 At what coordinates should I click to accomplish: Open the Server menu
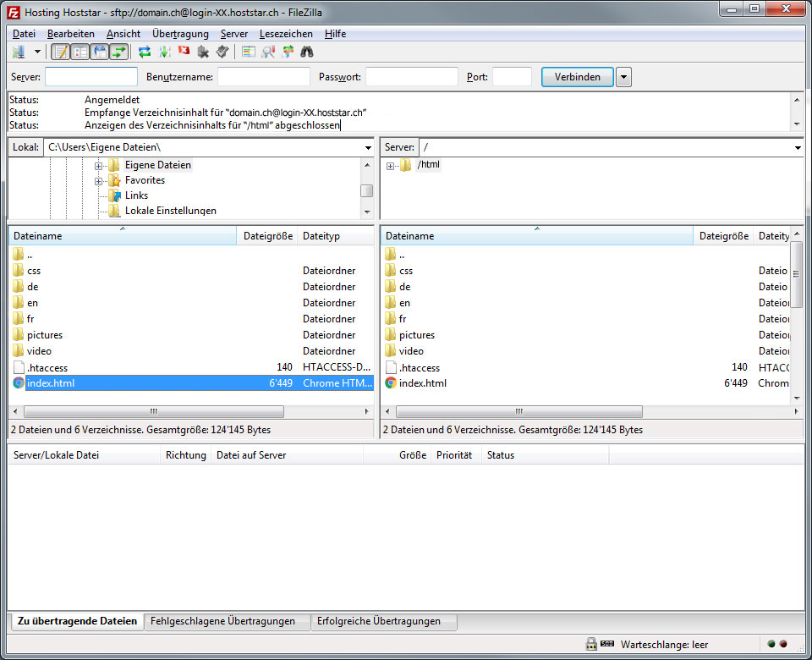(x=234, y=34)
